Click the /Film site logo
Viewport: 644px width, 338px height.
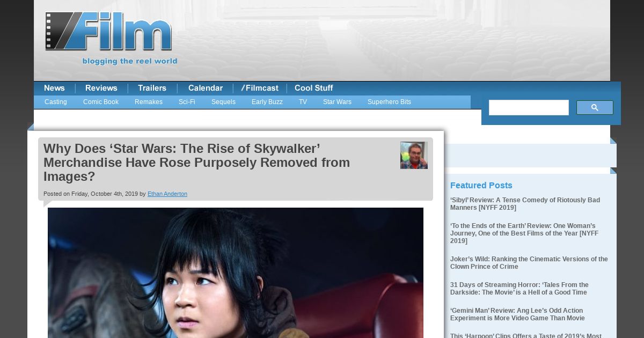click(109, 32)
